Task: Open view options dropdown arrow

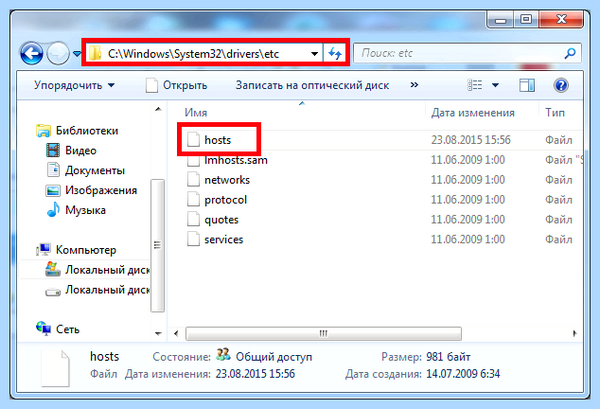Action: pos(495,85)
